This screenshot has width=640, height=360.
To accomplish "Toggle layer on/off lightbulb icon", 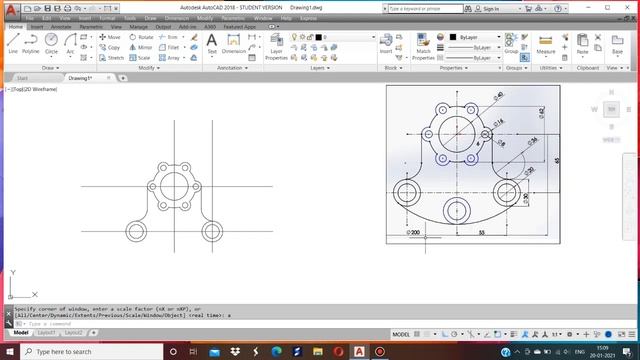I will point(294,37).
